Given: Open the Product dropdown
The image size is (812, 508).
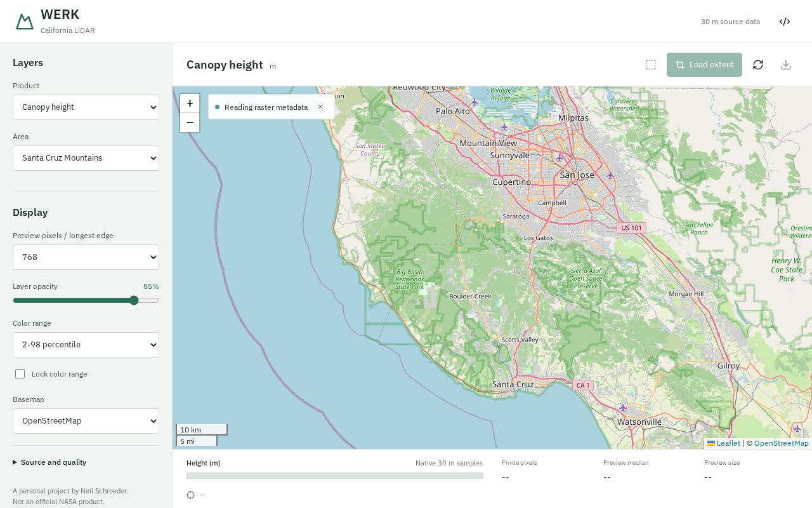Looking at the screenshot, I should pos(86,107).
